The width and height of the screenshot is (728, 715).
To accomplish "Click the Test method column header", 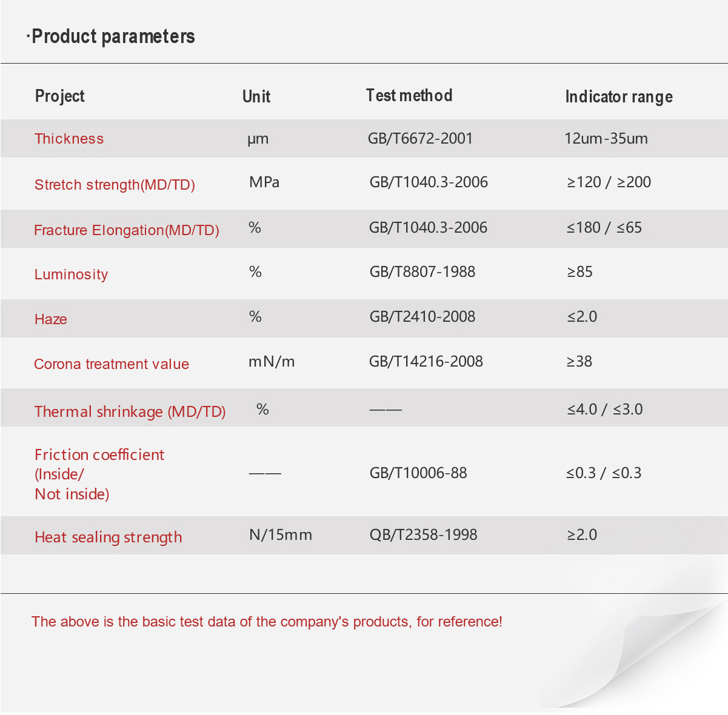I will click(x=409, y=95).
